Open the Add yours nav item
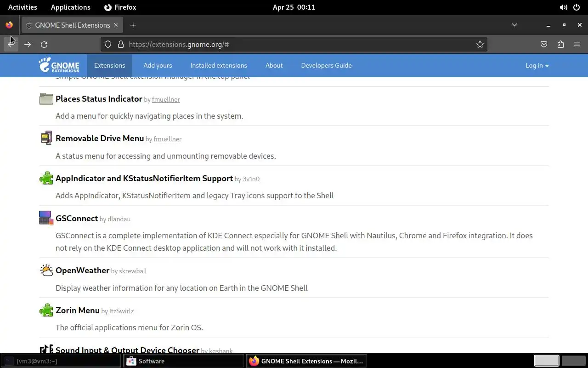 pos(158,65)
